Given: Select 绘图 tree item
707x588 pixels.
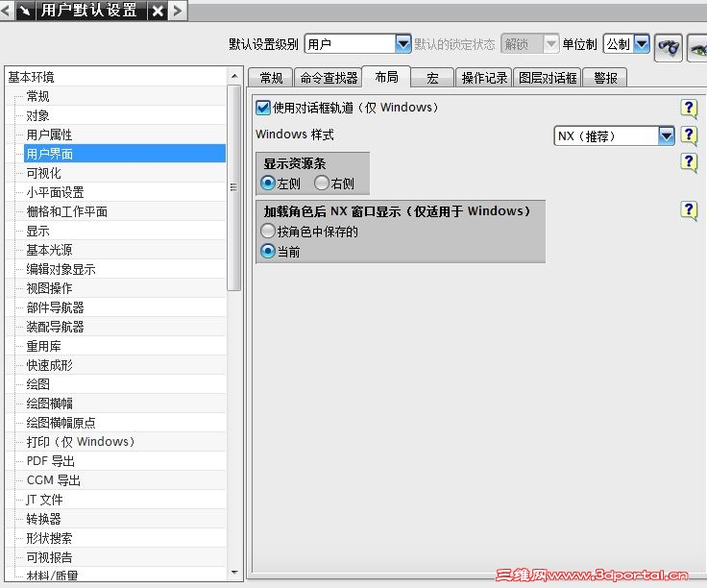Looking at the screenshot, I should click(37, 384).
